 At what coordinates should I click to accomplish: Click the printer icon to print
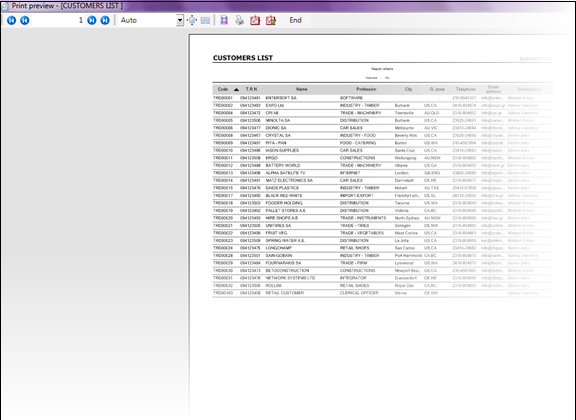click(240, 20)
